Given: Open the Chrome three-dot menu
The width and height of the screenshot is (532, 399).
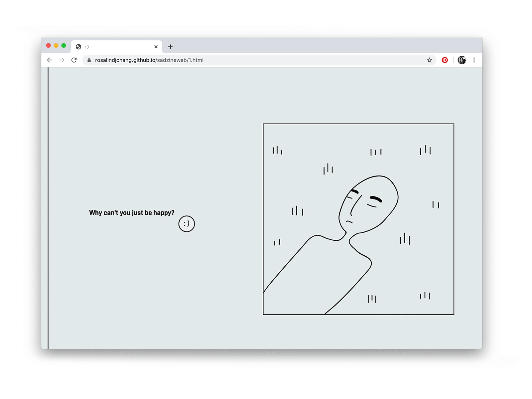Looking at the screenshot, I should (474, 60).
